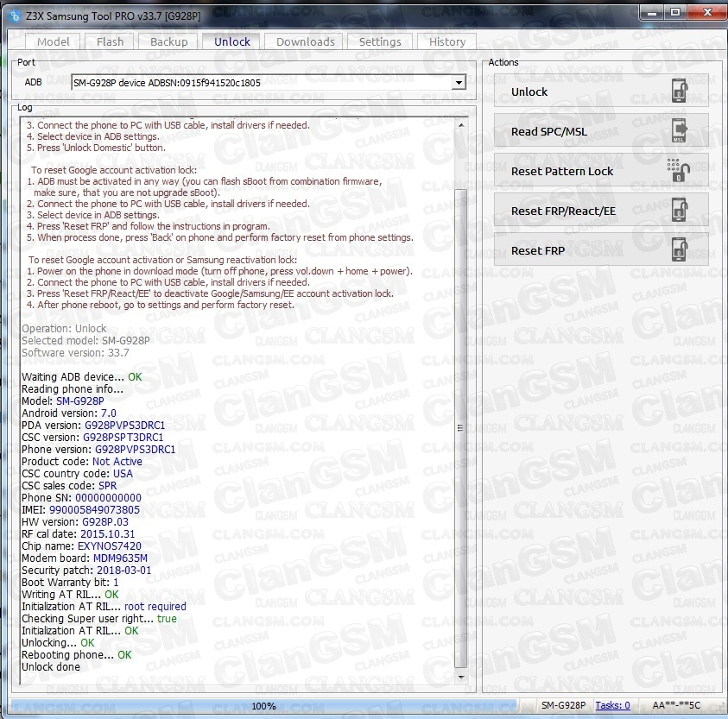Viewport: 728px width, 719px height.
Task: Click the 'Rebooting phone... OK' line
Action: tap(77, 654)
